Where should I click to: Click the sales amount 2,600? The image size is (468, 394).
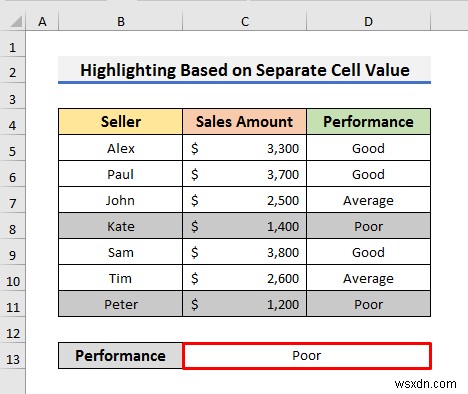pyautogui.click(x=245, y=278)
